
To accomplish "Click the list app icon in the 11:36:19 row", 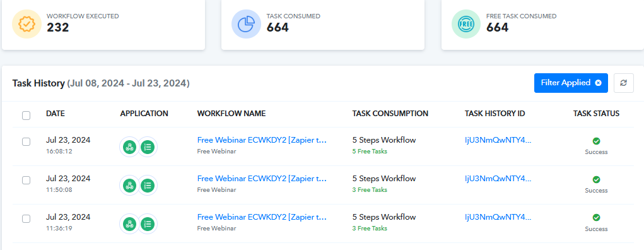I will tap(148, 224).
